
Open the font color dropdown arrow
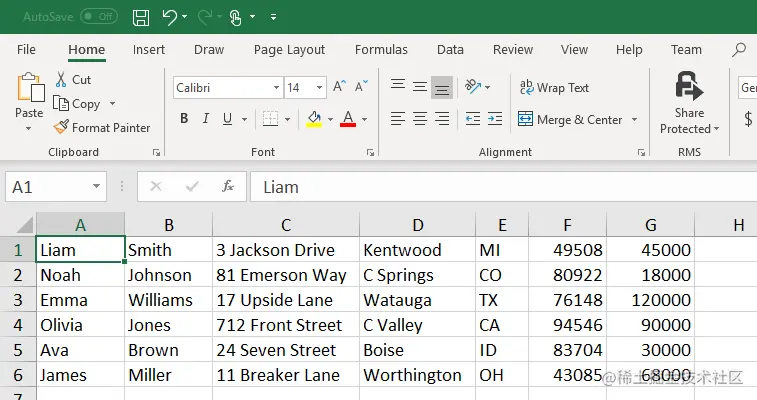(x=364, y=119)
